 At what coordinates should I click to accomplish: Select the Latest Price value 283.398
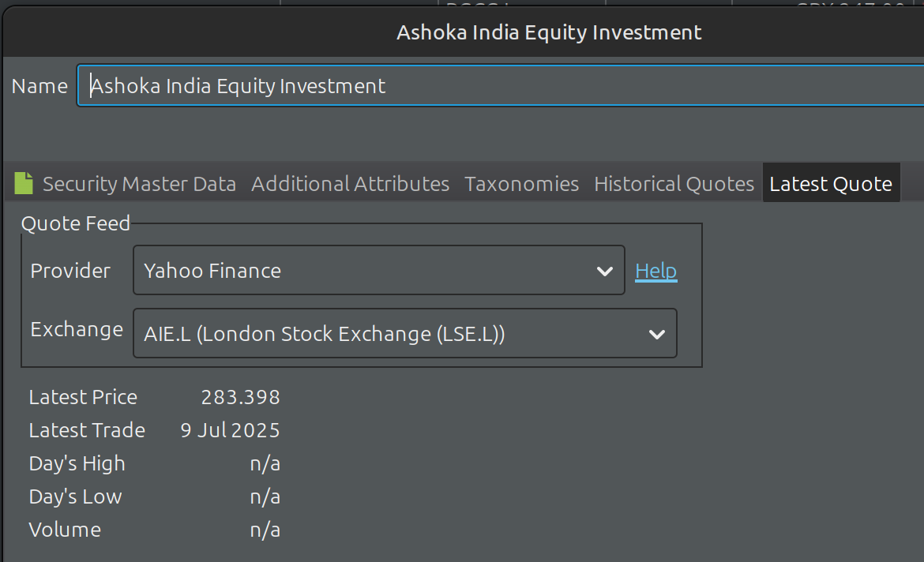(x=240, y=397)
